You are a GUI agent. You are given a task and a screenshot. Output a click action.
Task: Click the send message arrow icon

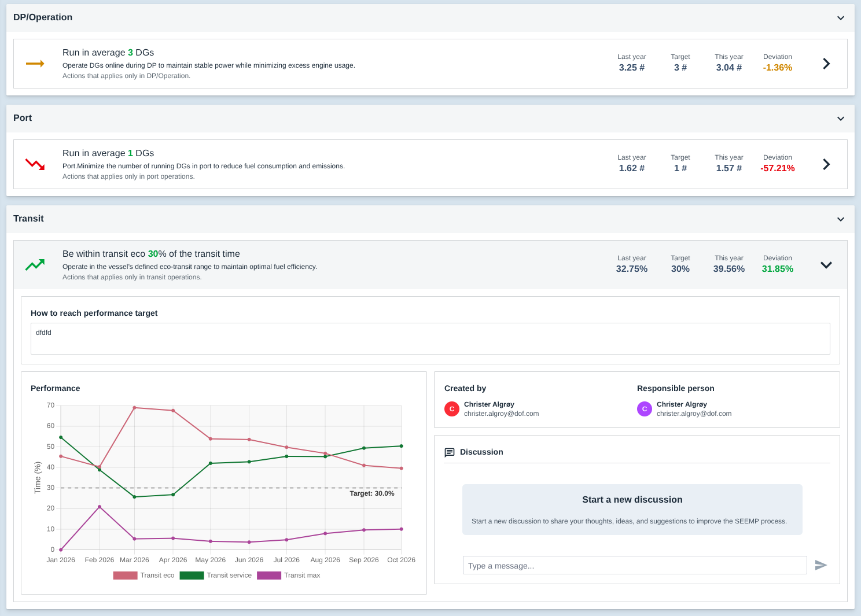[x=821, y=565]
